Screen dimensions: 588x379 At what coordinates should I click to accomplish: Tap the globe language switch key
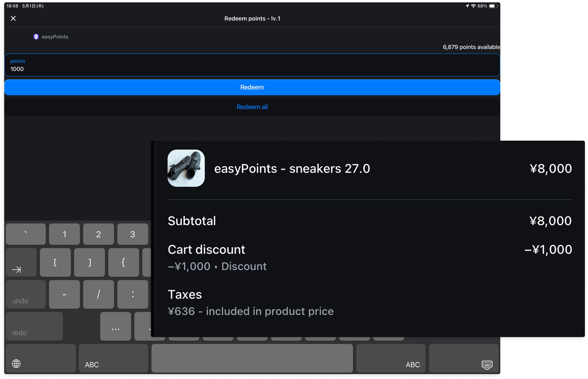(41, 358)
